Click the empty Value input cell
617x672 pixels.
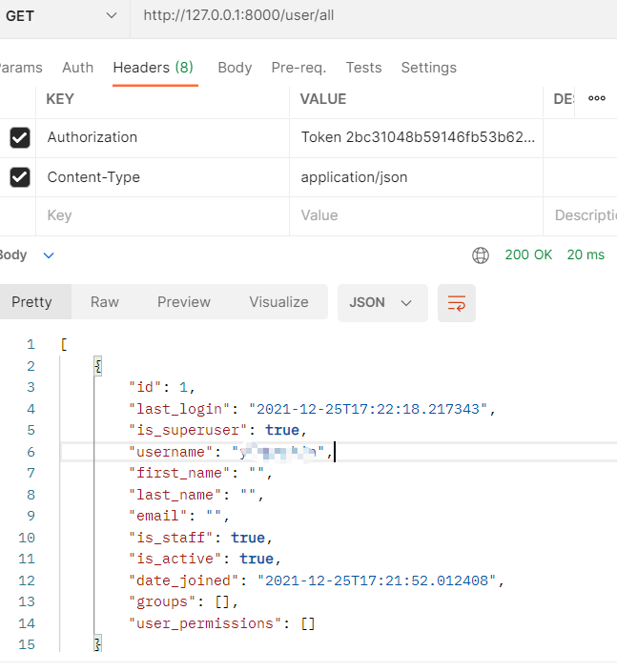click(x=416, y=216)
